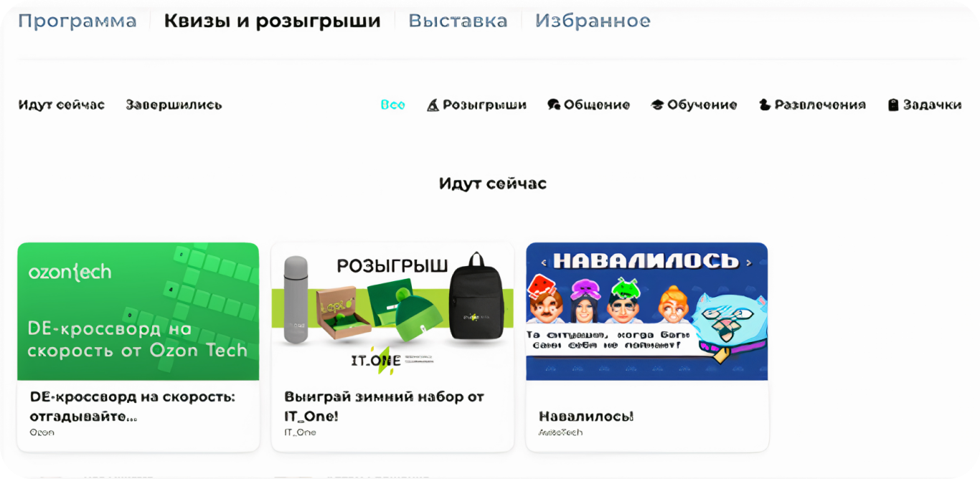Open the Навалилось pixel-art banner
The width and height of the screenshot is (980, 479).
tap(646, 311)
